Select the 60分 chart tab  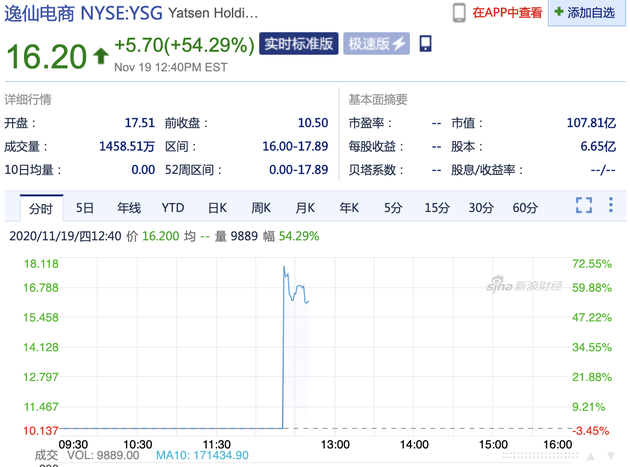[x=525, y=208]
